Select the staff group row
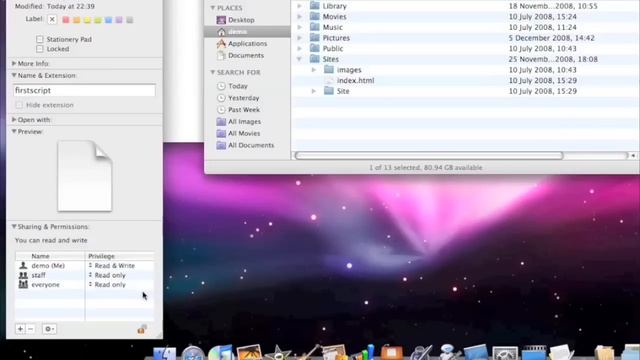The width and height of the screenshot is (640, 360). coord(84,275)
